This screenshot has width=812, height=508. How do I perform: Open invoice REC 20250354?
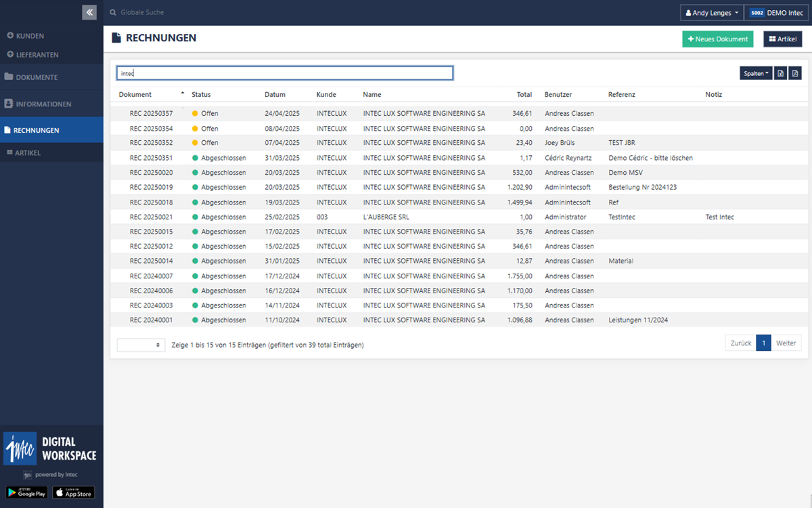(x=152, y=129)
